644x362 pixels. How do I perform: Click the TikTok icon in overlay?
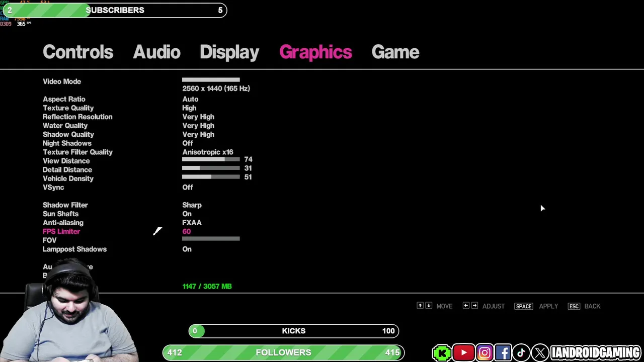[521, 353]
